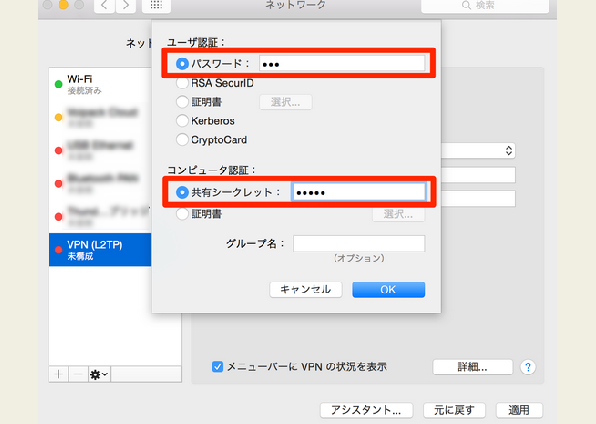This screenshot has width=596, height=424.
Task: Remove the service with the minus button
Action: click(x=78, y=375)
